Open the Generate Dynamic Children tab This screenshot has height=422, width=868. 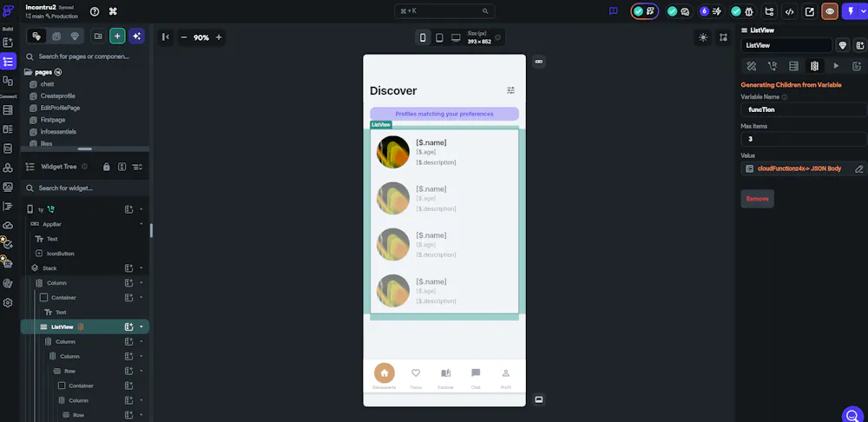click(815, 66)
